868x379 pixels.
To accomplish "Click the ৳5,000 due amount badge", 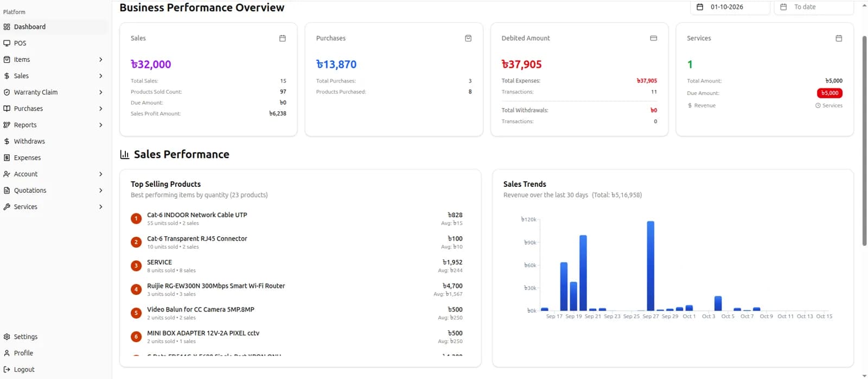I will tap(829, 93).
